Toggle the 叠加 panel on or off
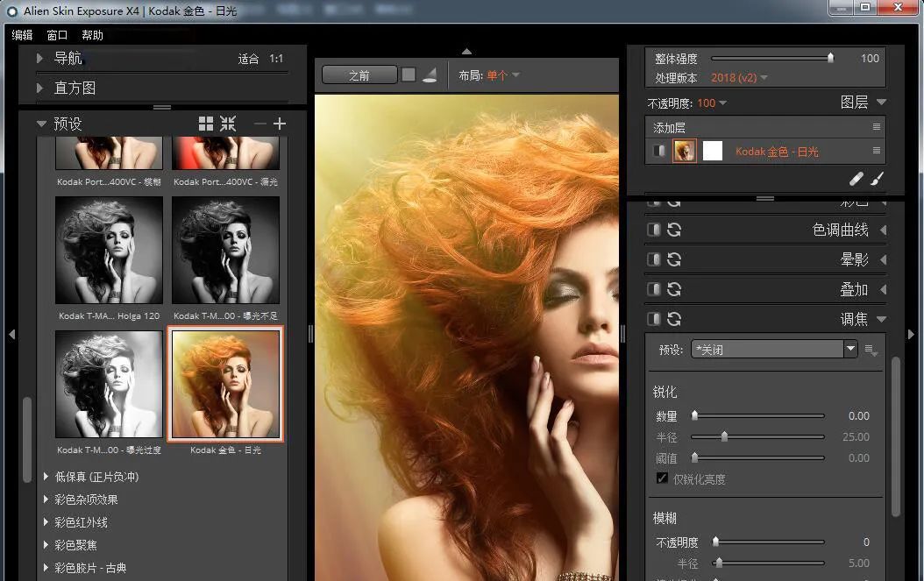924x581 pixels. (653, 289)
